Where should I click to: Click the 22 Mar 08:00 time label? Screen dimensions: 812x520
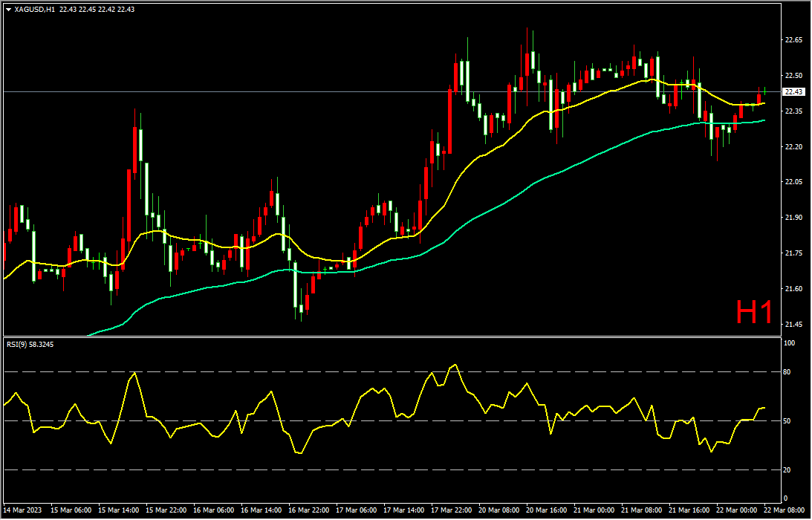(785, 510)
